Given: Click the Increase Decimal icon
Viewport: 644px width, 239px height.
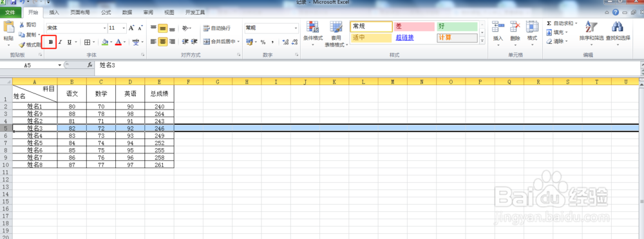Looking at the screenshot, I should point(285,42).
